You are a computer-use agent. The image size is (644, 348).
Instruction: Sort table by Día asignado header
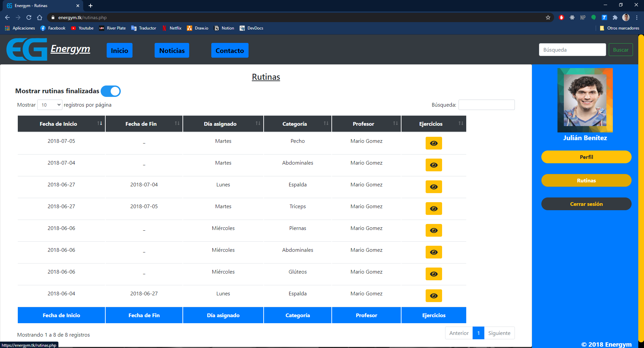tap(223, 124)
